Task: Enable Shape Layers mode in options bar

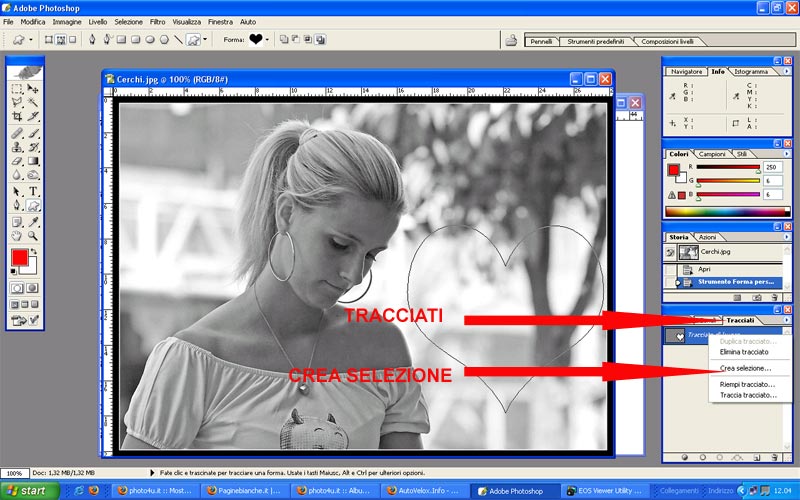Action: pyautogui.click(x=49, y=39)
